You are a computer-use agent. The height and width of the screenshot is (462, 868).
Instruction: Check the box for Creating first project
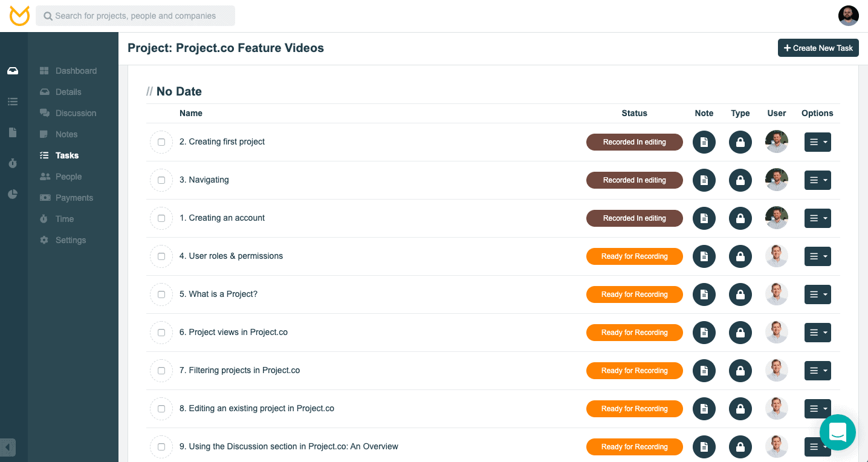pos(161,142)
